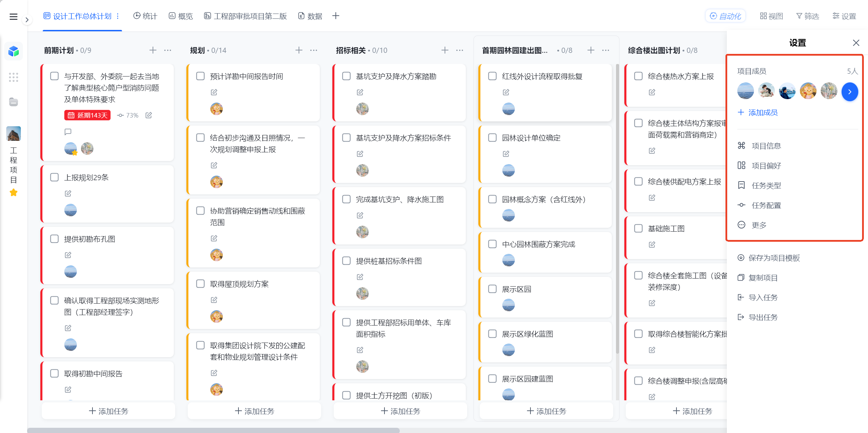Click 添加成员 link
This screenshot has height=433, width=868.
click(x=758, y=112)
